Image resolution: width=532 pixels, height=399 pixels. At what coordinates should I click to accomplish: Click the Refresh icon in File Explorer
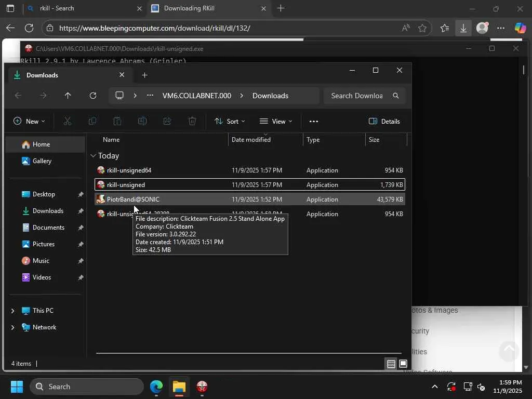pyautogui.click(x=93, y=96)
